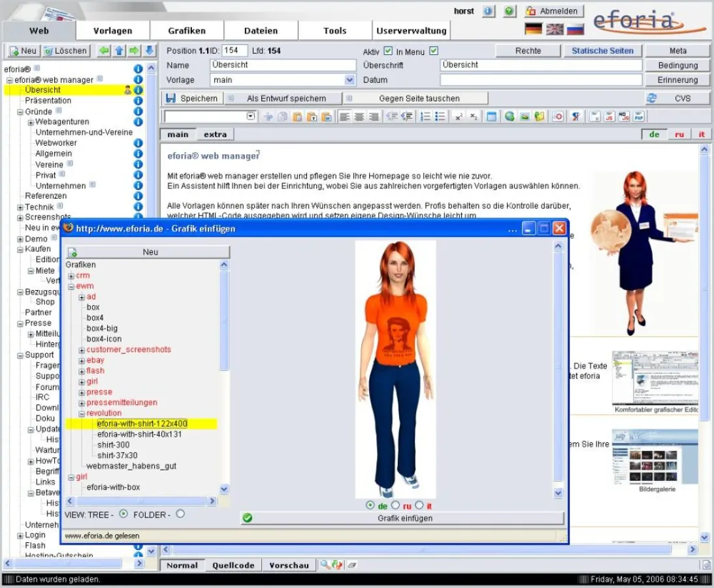The width and height of the screenshot is (714, 588).
Task: Disable the In Menu checkbox
Action: coord(434,50)
